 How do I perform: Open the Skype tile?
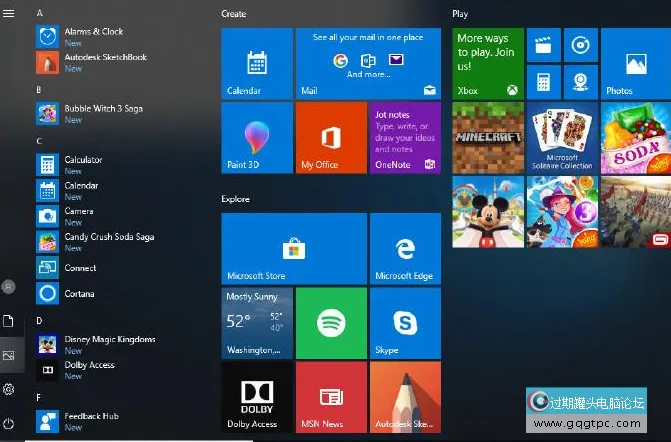(x=405, y=323)
